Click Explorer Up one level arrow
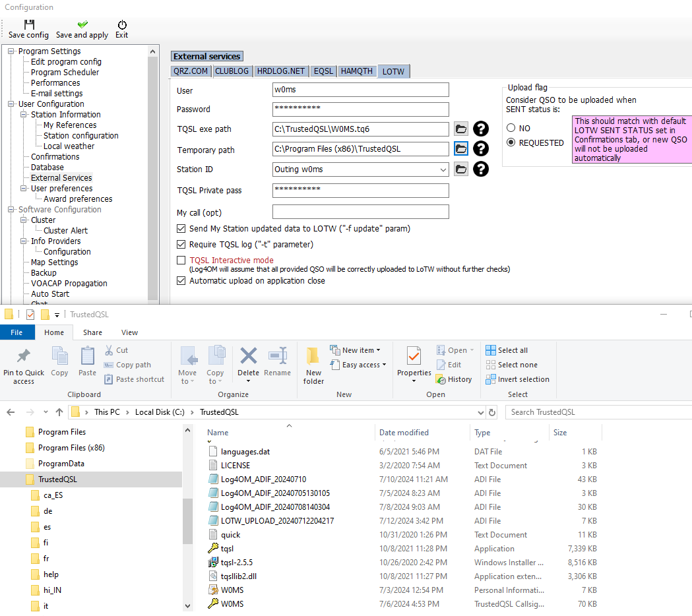The width and height of the screenshot is (692, 616). coord(59,412)
